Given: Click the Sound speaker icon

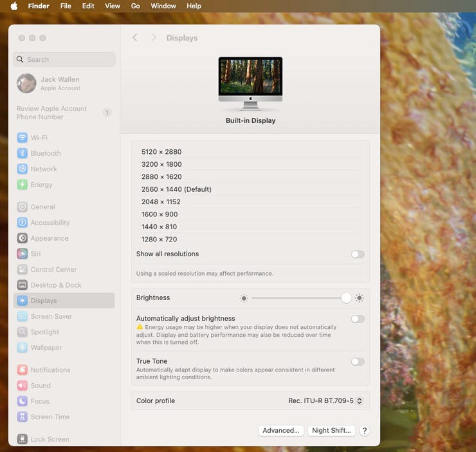Looking at the screenshot, I should pyautogui.click(x=22, y=386).
